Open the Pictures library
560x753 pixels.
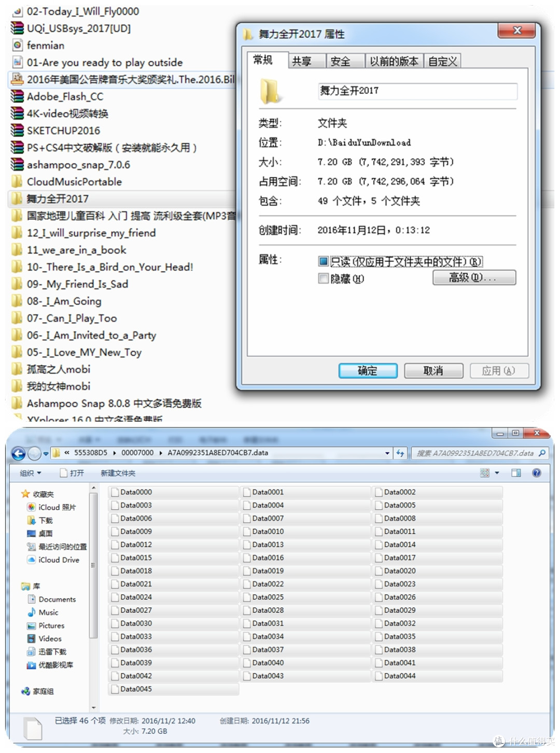point(46,625)
